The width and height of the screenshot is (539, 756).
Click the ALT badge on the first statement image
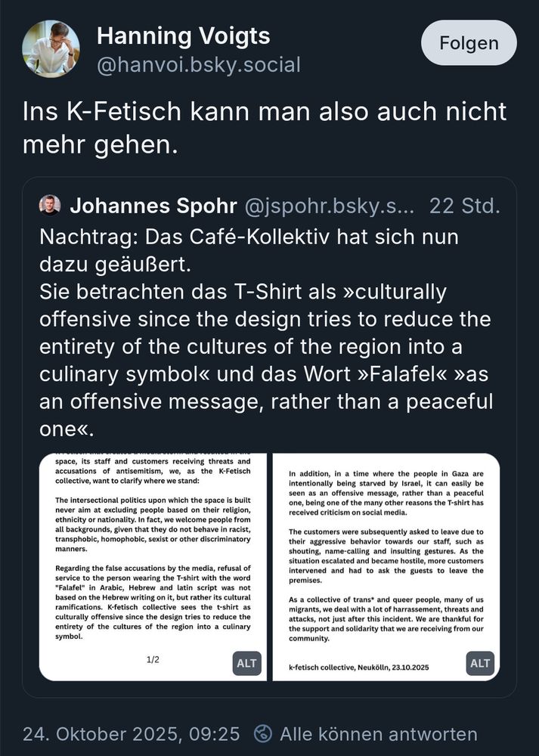246,663
